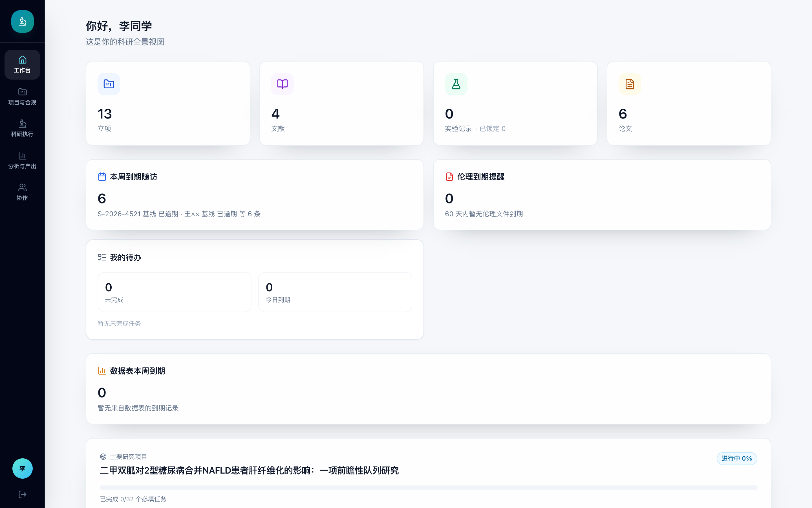Click the 李 user avatar
Viewport: 812px width, 508px height.
pyautogui.click(x=23, y=468)
